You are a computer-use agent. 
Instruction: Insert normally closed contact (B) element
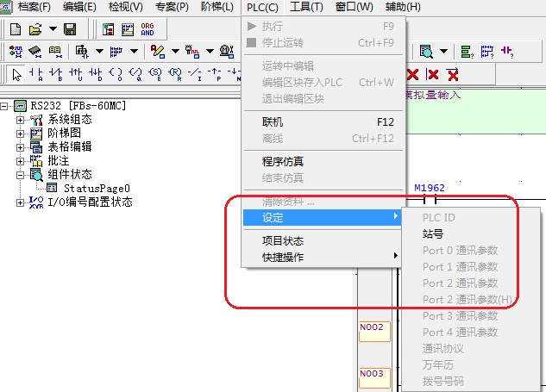[56, 74]
